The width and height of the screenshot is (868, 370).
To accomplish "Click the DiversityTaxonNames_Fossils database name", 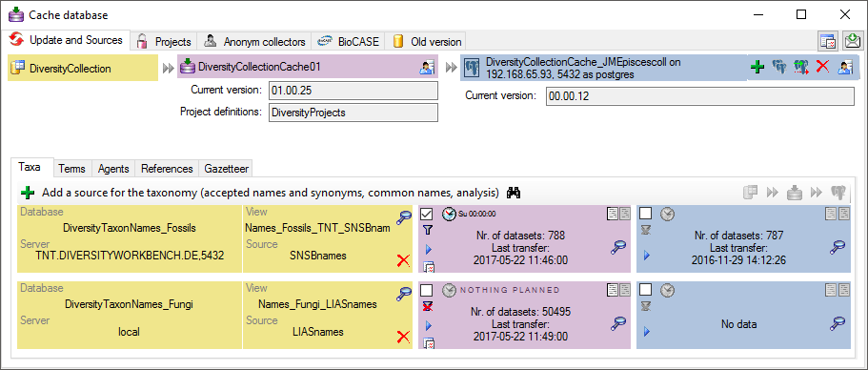I will coord(130,228).
